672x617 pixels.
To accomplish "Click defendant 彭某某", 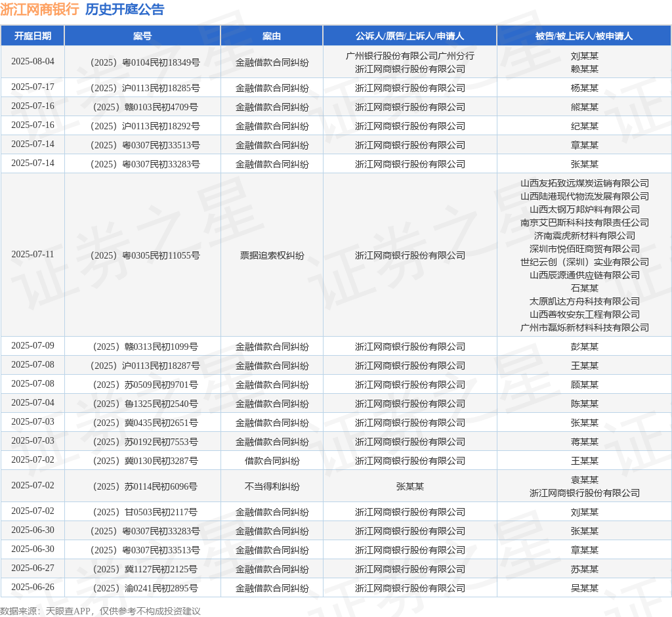I will pos(584,347).
